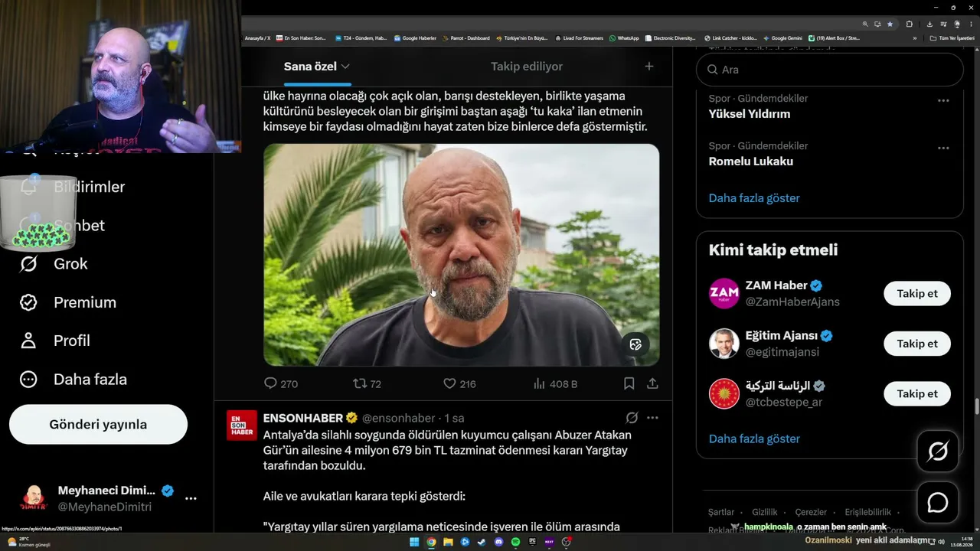
Task: Open the Romelu Lukaku trending topic
Action: pos(751,161)
